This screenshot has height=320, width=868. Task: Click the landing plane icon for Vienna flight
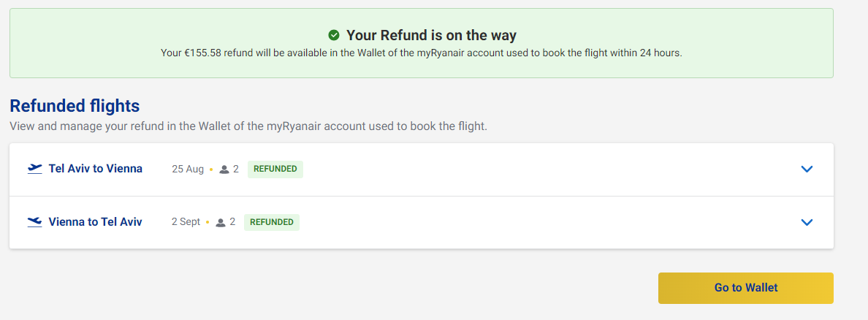coord(34,222)
